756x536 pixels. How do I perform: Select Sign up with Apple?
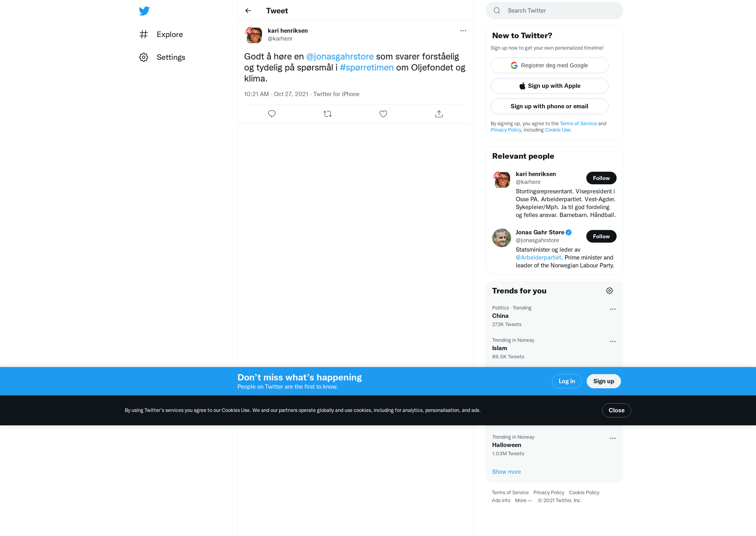(550, 86)
